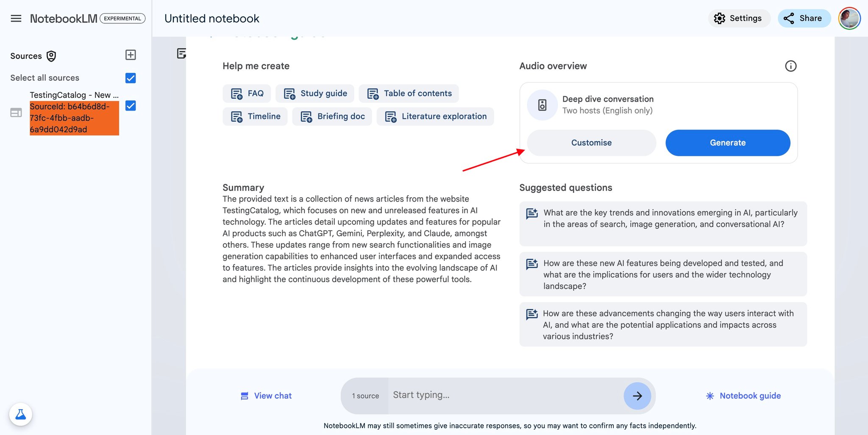The width and height of the screenshot is (868, 435).
Task: Click Customise for audio overview
Action: click(x=592, y=143)
